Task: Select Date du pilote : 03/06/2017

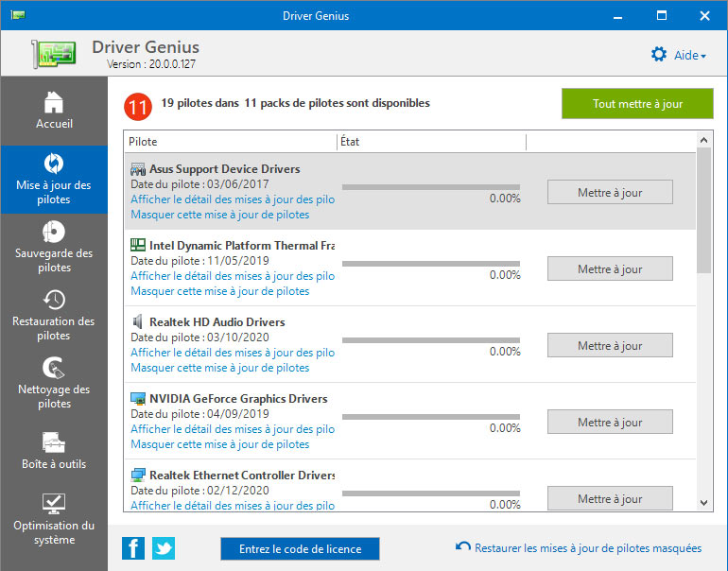Action: click(199, 183)
